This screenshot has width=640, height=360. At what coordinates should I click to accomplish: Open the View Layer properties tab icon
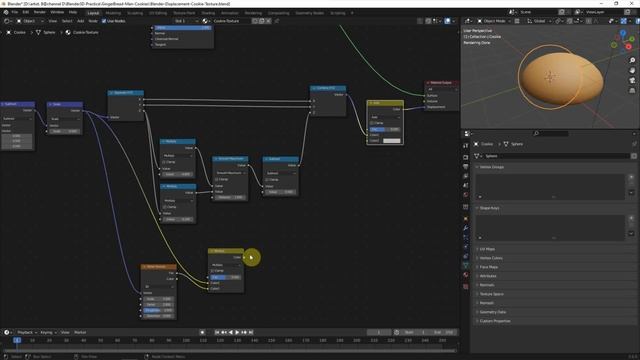tap(466, 176)
